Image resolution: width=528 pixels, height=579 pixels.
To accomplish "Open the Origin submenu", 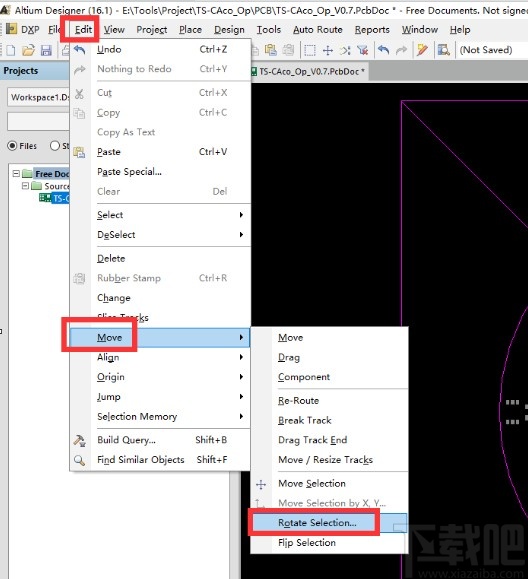I will tap(160, 377).
